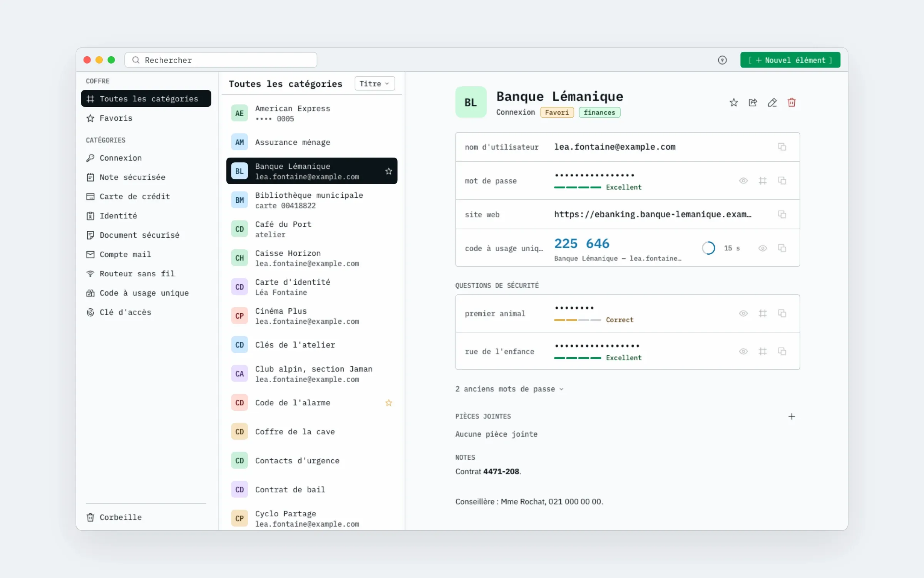
Task: Click the finances tag
Action: click(x=599, y=112)
